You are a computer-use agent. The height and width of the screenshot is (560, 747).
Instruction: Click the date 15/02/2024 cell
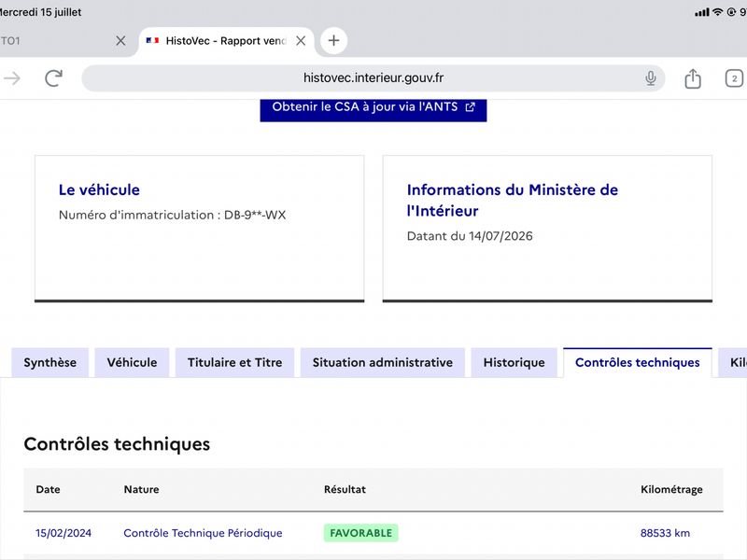point(63,533)
